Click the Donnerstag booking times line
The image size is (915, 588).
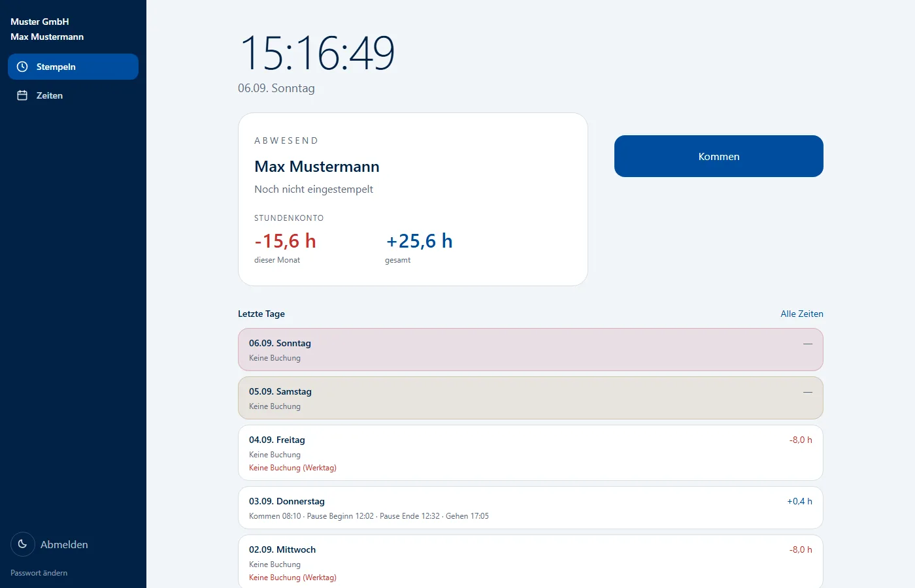(369, 516)
